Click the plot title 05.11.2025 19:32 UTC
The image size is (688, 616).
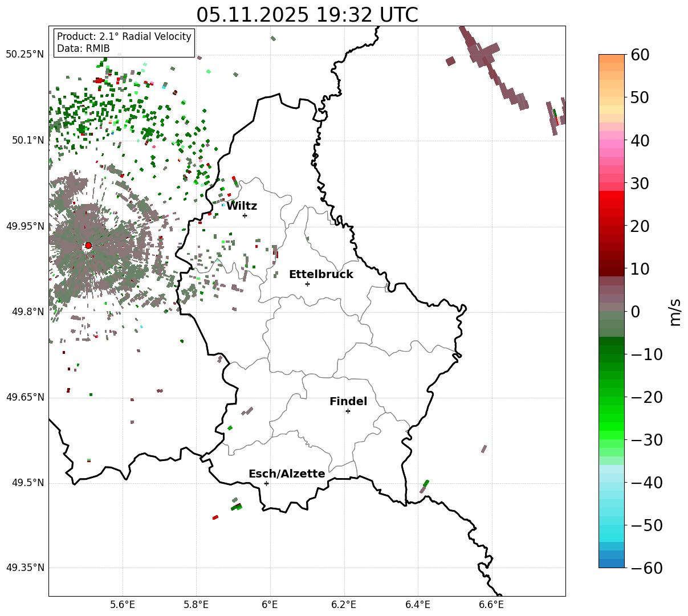(307, 15)
